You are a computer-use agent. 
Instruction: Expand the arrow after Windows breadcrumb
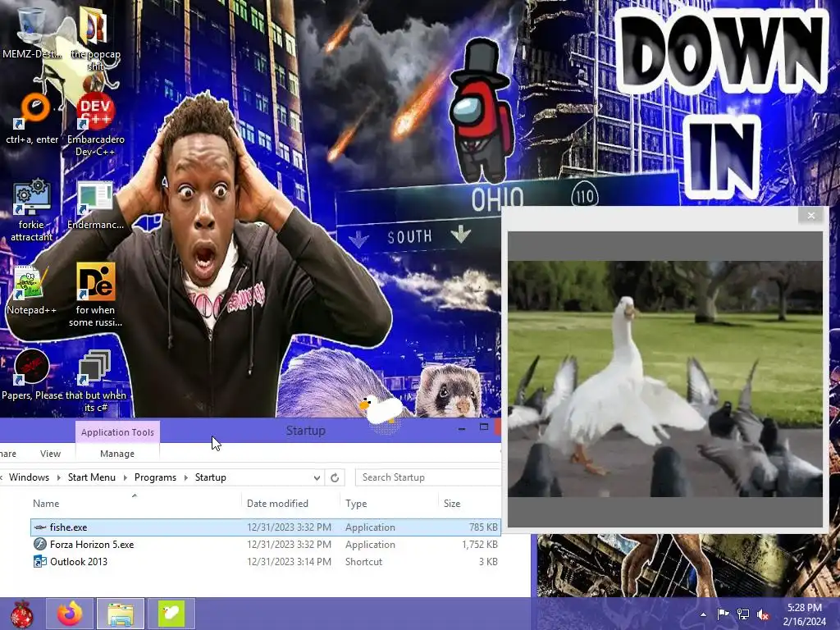(x=58, y=477)
